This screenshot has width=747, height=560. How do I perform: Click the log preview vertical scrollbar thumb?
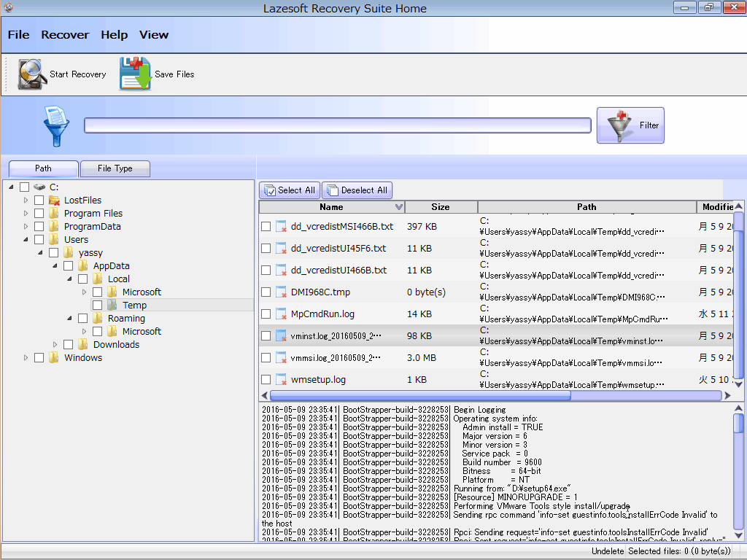[x=738, y=423]
